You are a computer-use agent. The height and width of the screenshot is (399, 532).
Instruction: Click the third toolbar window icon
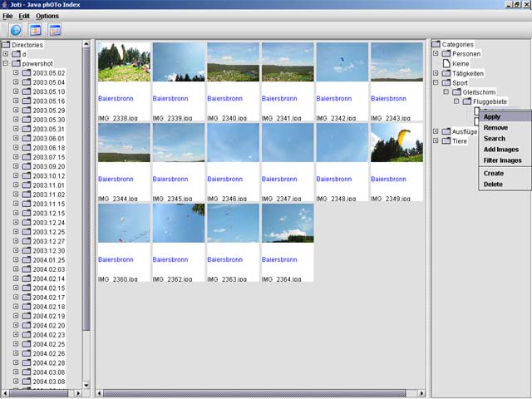coord(55,31)
